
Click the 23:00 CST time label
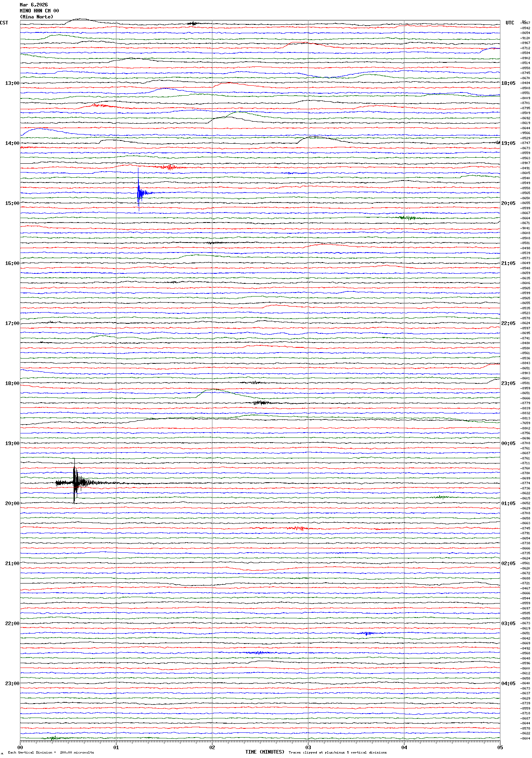coord(12,684)
